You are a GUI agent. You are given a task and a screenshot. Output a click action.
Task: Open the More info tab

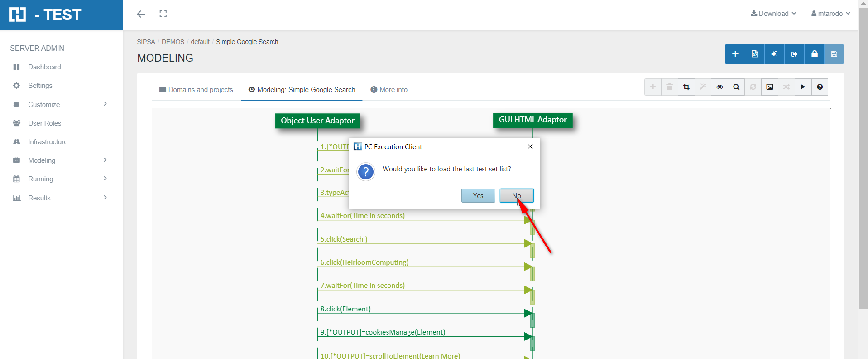click(x=389, y=90)
